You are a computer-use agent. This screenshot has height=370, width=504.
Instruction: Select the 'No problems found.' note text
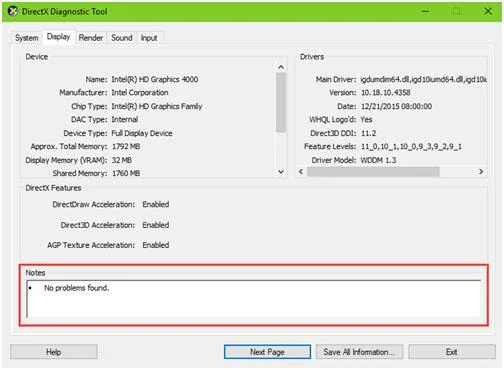(x=76, y=288)
